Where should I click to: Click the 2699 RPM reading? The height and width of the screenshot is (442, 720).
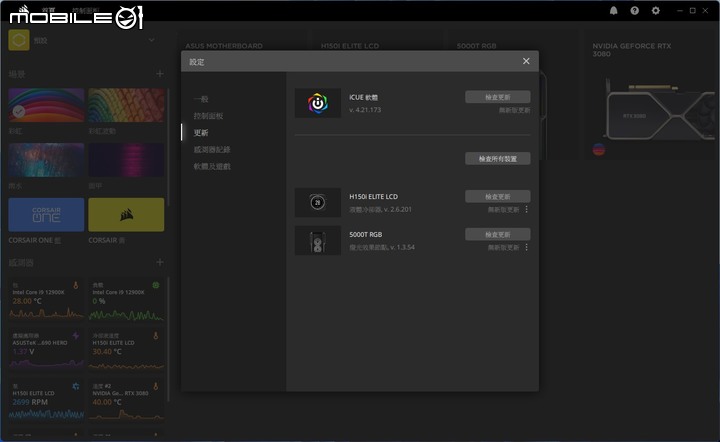[x=30, y=402]
